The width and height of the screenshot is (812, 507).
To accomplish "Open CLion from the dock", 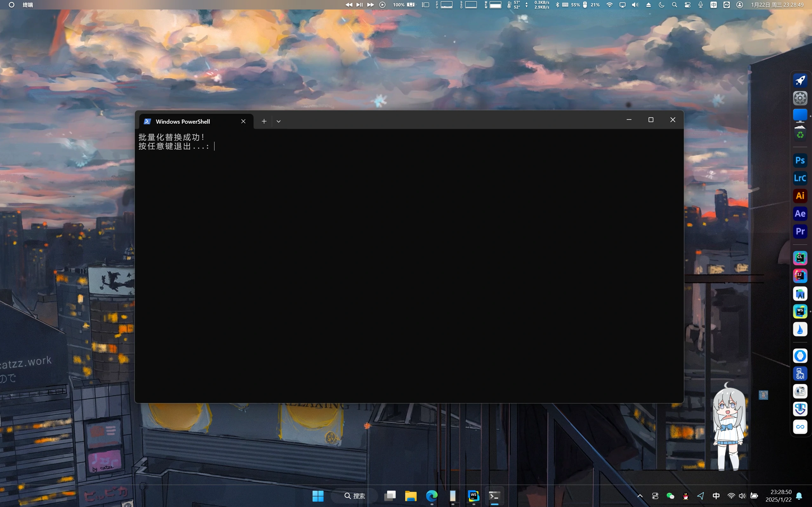I will click(x=800, y=258).
